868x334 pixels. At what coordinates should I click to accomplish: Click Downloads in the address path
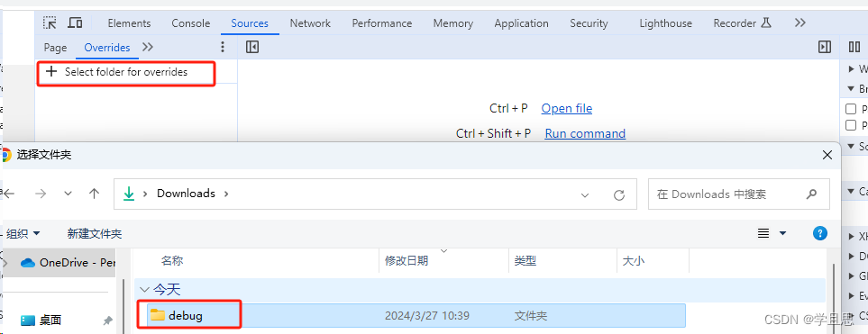[x=186, y=194]
